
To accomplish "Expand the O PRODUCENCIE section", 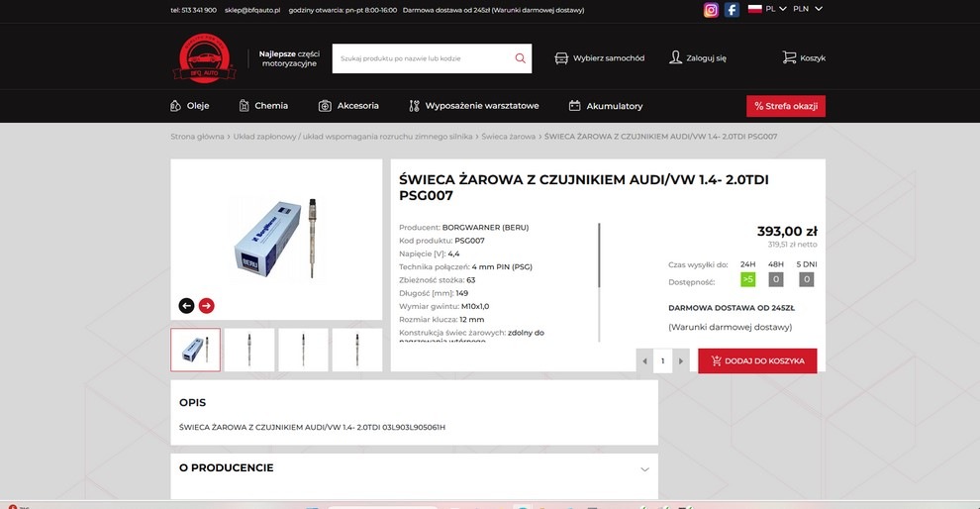I will pyautogui.click(x=644, y=469).
